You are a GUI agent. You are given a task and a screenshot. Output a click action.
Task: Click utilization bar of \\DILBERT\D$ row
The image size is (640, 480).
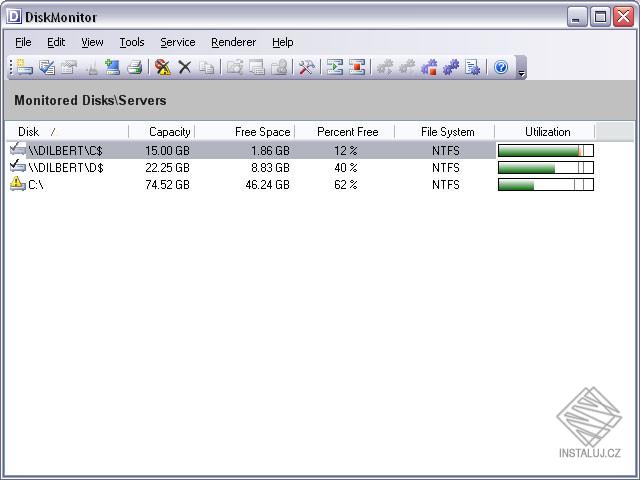pos(546,168)
